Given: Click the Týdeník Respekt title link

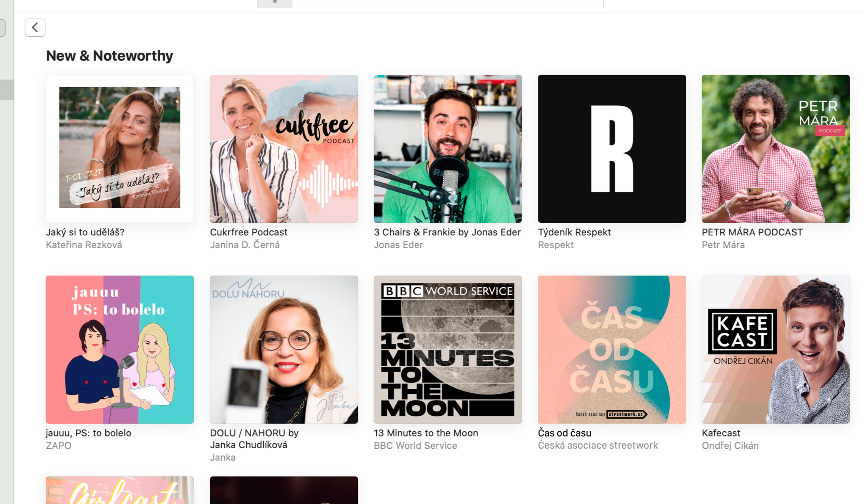Looking at the screenshot, I should [x=574, y=232].
